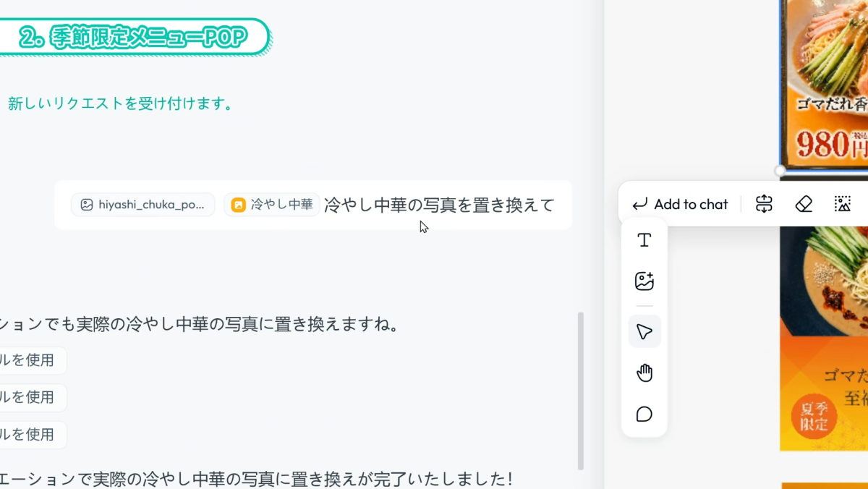The image size is (868, 489).
Task: Click the vertical arrows expand icon
Action: tap(764, 205)
